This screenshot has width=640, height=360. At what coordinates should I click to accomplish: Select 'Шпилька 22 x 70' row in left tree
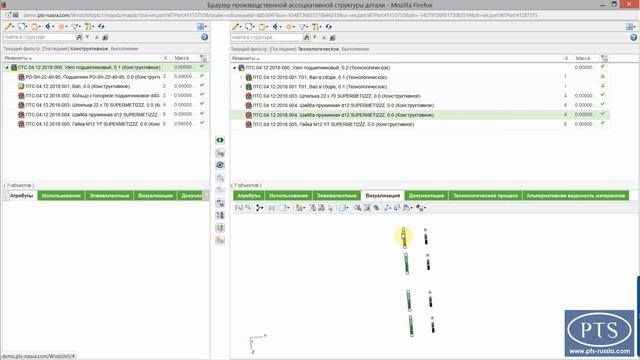(x=105, y=105)
